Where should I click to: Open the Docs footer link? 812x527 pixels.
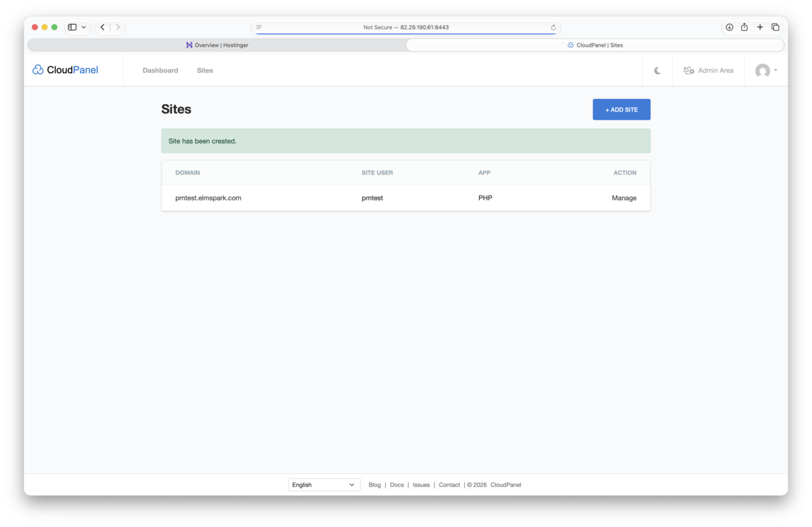click(x=397, y=485)
